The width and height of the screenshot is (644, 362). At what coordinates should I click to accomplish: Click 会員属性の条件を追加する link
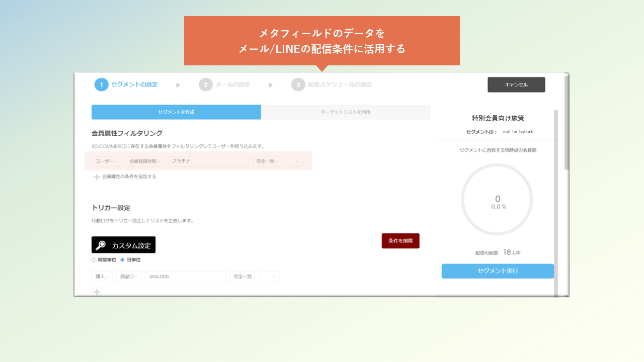pos(129,177)
